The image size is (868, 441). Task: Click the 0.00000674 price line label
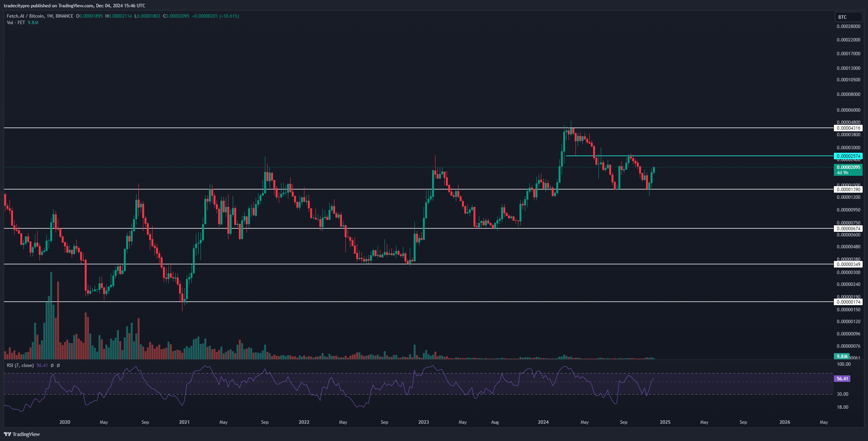848,228
